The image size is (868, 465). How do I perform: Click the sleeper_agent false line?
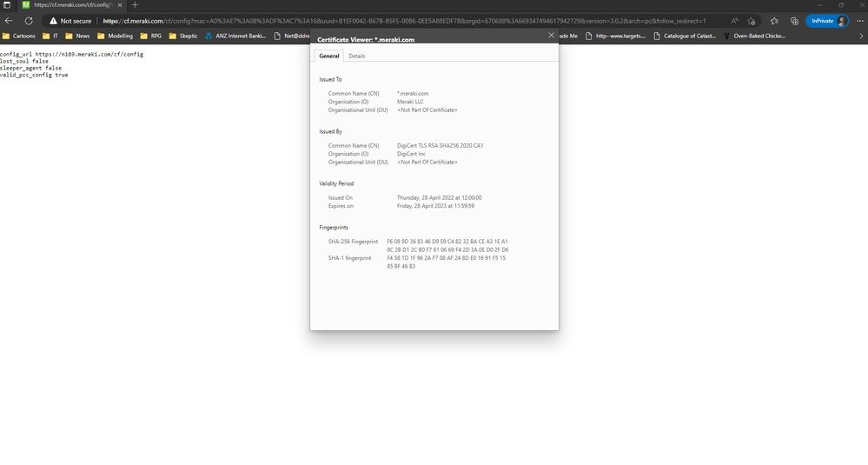31,68
